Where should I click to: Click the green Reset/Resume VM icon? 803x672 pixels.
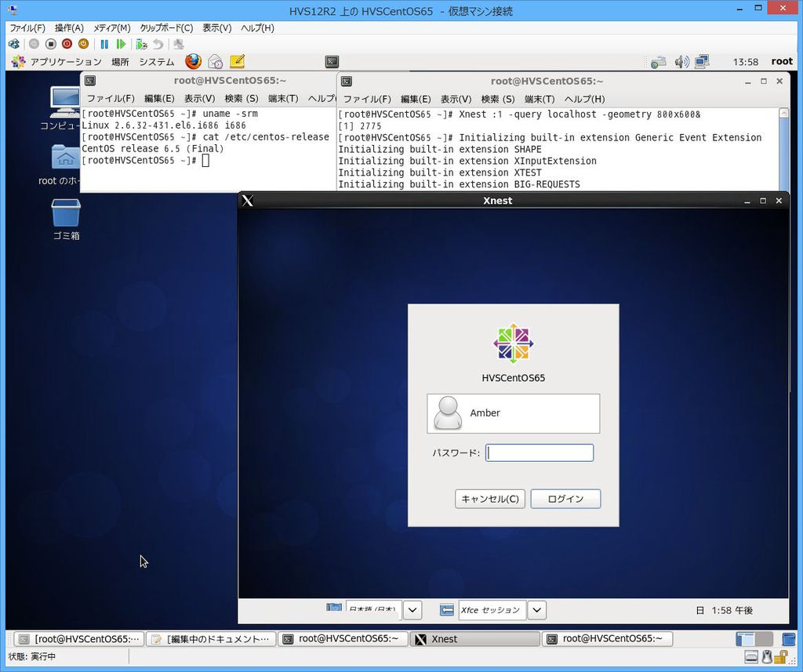click(121, 44)
